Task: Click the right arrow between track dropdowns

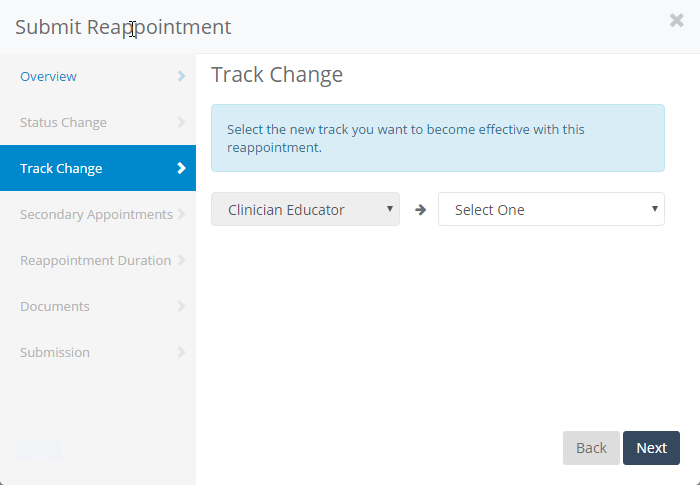Action: pos(420,210)
